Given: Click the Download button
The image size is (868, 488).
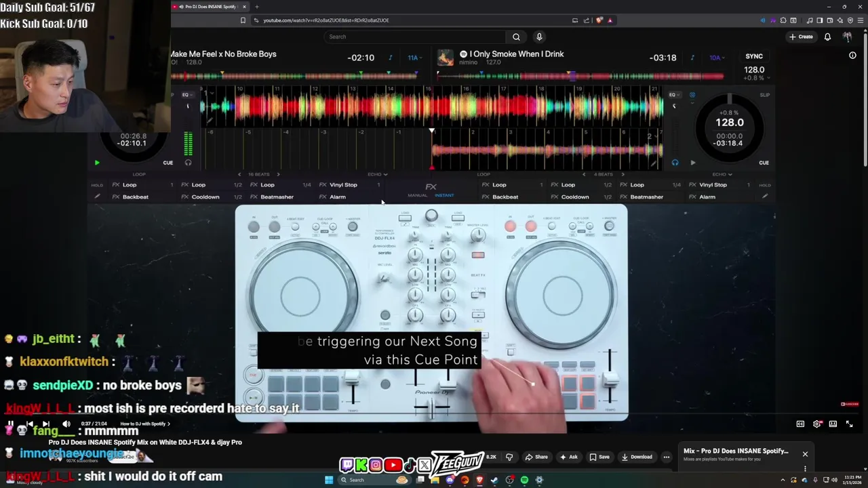Looking at the screenshot, I should pos(637,457).
